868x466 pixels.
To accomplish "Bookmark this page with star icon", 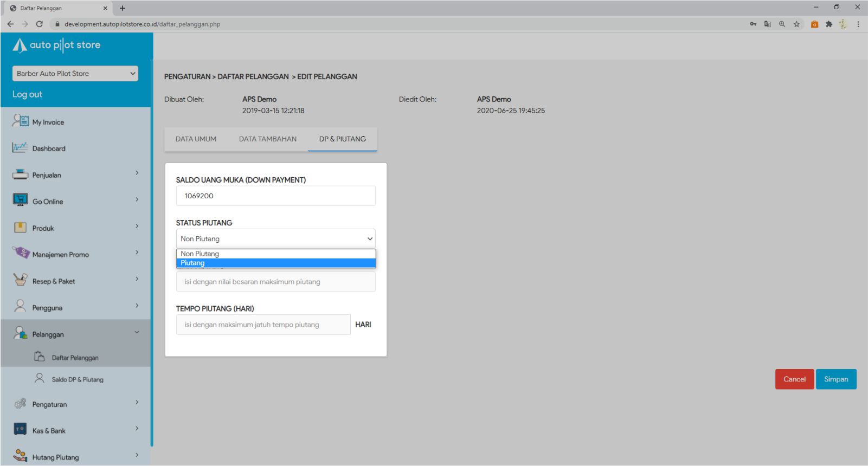I will coord(796,24).
